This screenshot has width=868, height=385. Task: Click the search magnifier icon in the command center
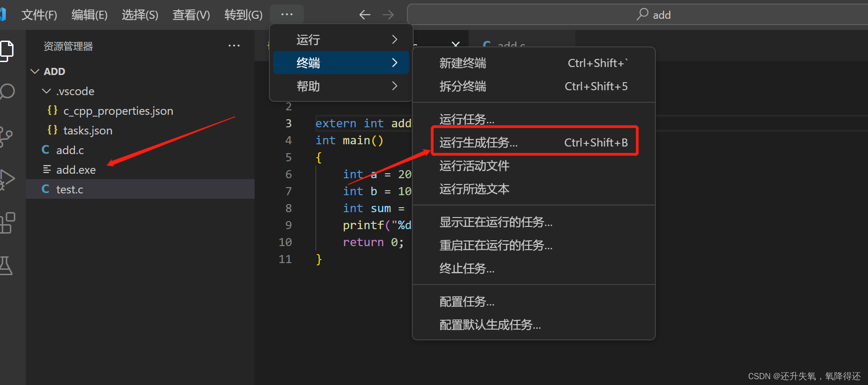click(x=642, y=14)
